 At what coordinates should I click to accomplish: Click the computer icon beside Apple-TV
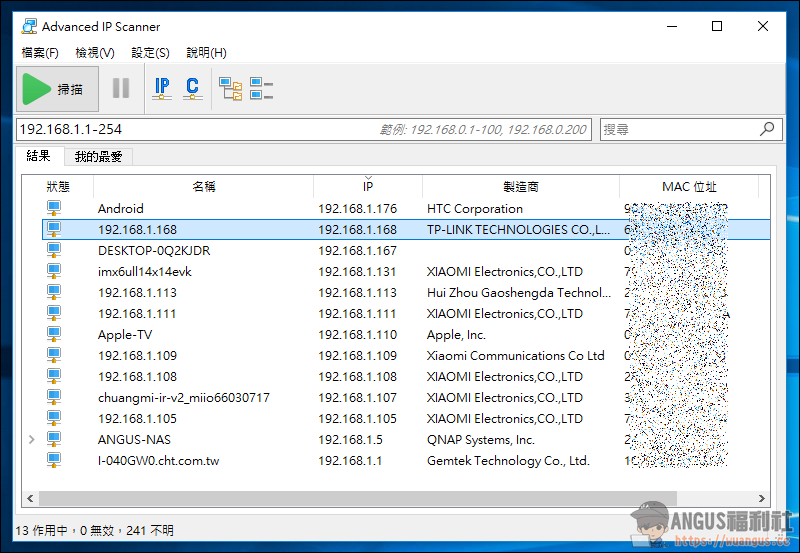(54, 335)
